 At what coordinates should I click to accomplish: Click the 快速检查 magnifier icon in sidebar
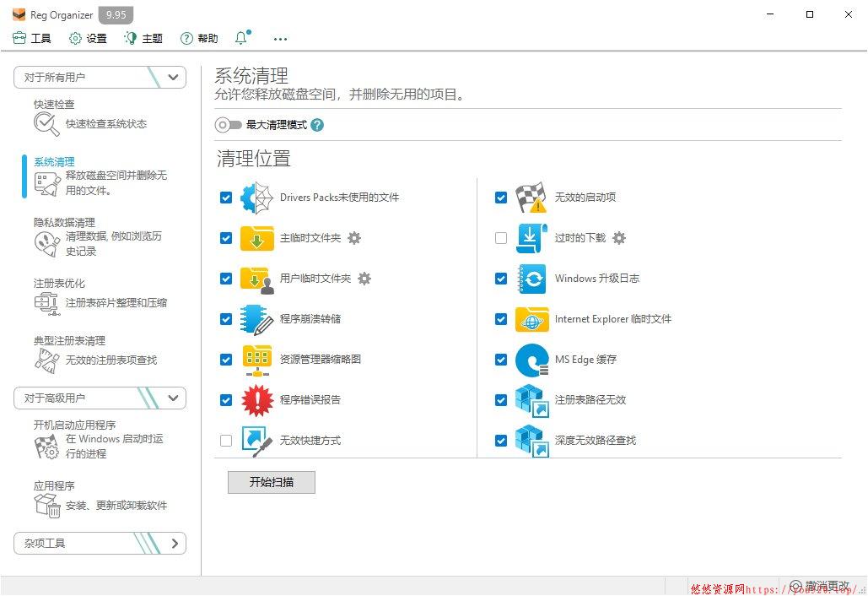tap(46, 124)
